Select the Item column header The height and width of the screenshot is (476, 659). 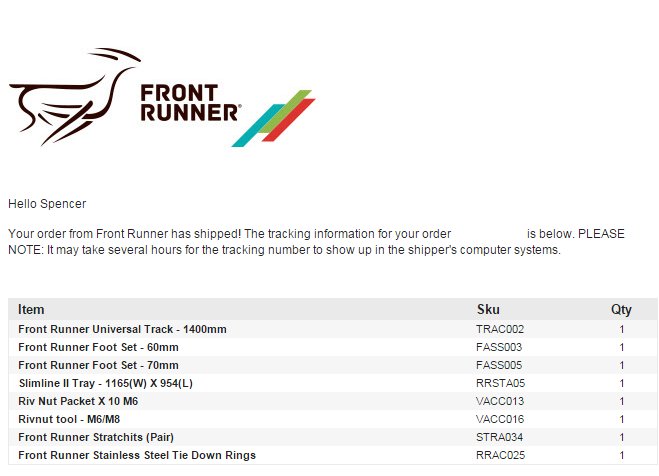pyautogui.click(x=31, y=310)
